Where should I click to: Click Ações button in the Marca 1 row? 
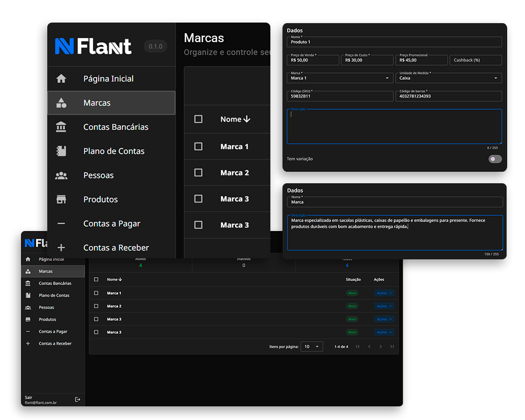point(384,293)
